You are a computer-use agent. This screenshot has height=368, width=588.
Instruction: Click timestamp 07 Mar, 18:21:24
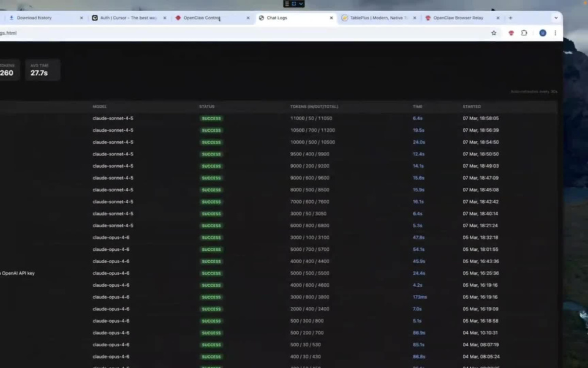[480, 226]
